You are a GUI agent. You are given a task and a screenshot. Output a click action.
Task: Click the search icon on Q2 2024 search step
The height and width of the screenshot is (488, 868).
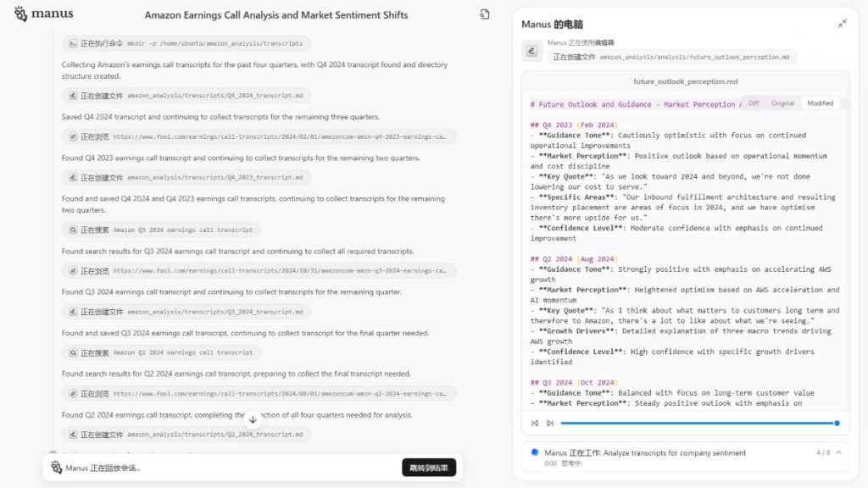[x=73, y=352]
